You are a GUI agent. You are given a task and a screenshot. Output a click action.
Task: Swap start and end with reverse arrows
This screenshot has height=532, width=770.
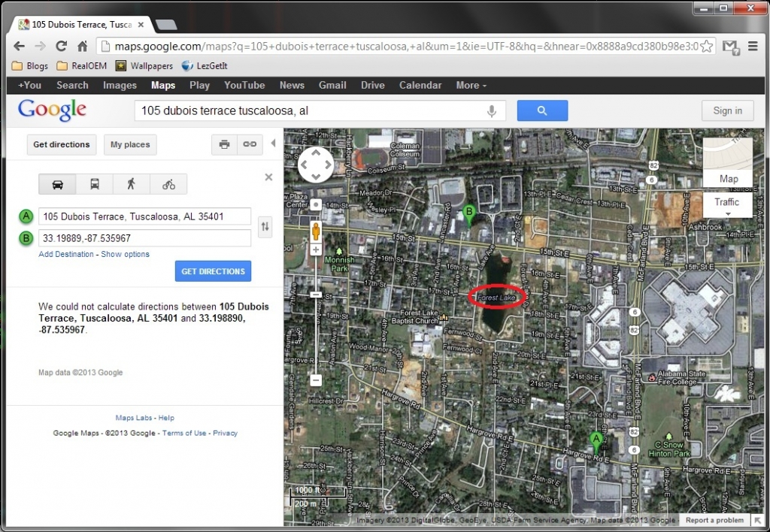click(265, 227)
